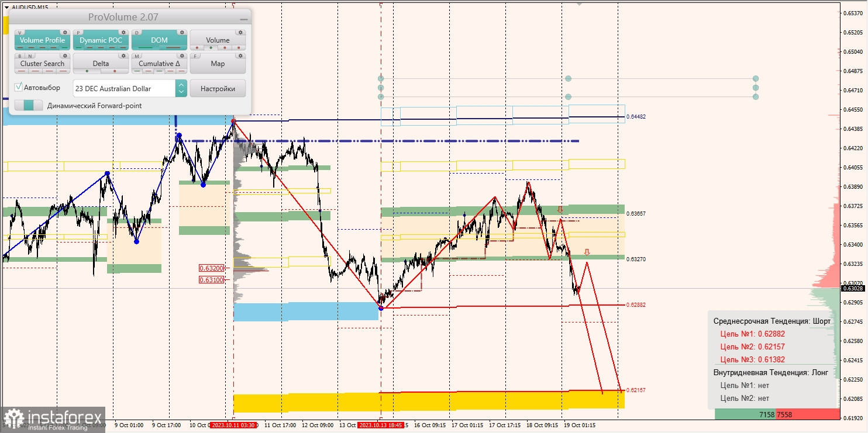
Task: Enable the Delta indicator
Action: pos(101,64)
